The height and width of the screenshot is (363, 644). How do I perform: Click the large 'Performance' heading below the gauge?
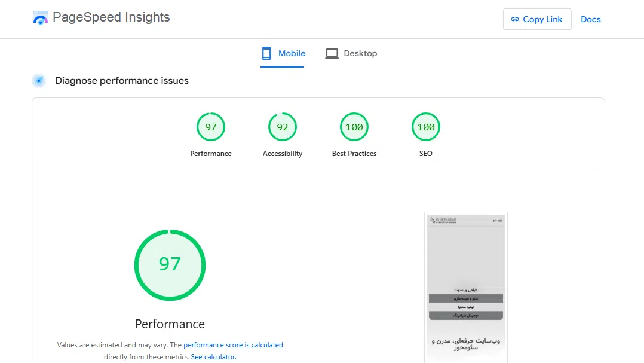[170, 324]
